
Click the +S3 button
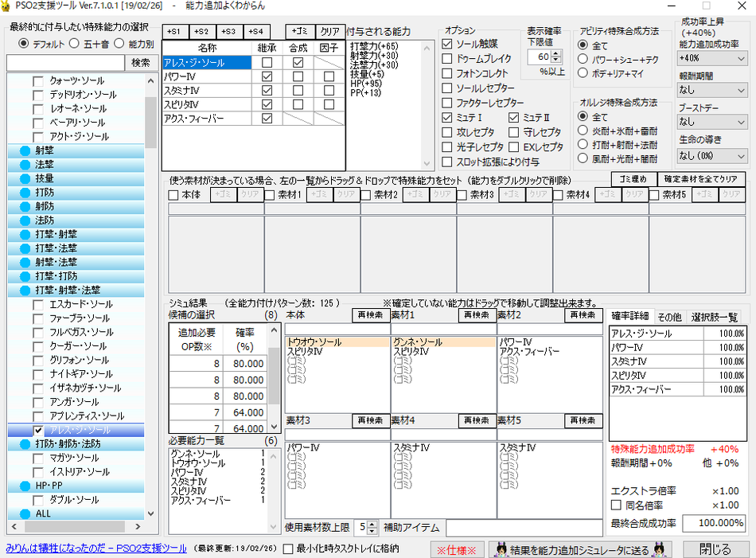click(228, 32)
